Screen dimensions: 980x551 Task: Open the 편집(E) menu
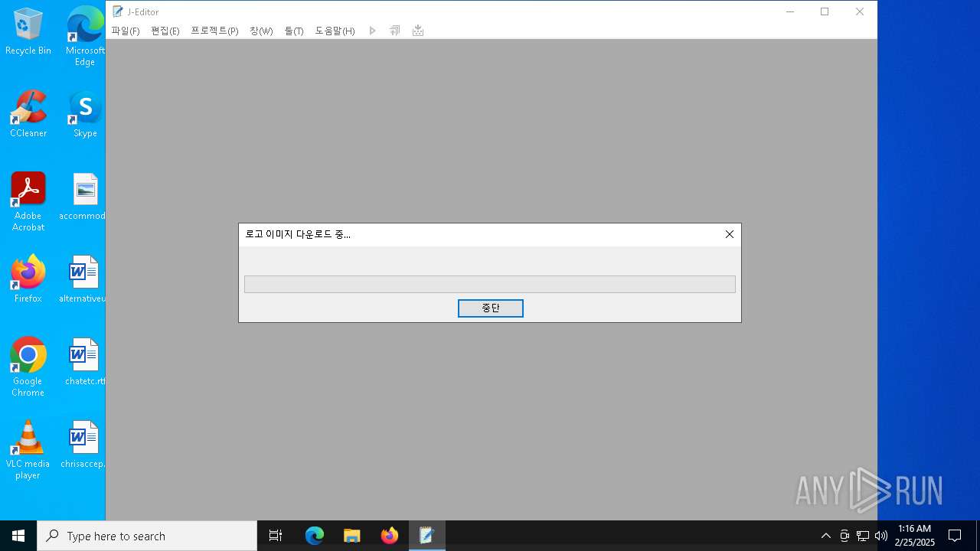click(165, 31)
